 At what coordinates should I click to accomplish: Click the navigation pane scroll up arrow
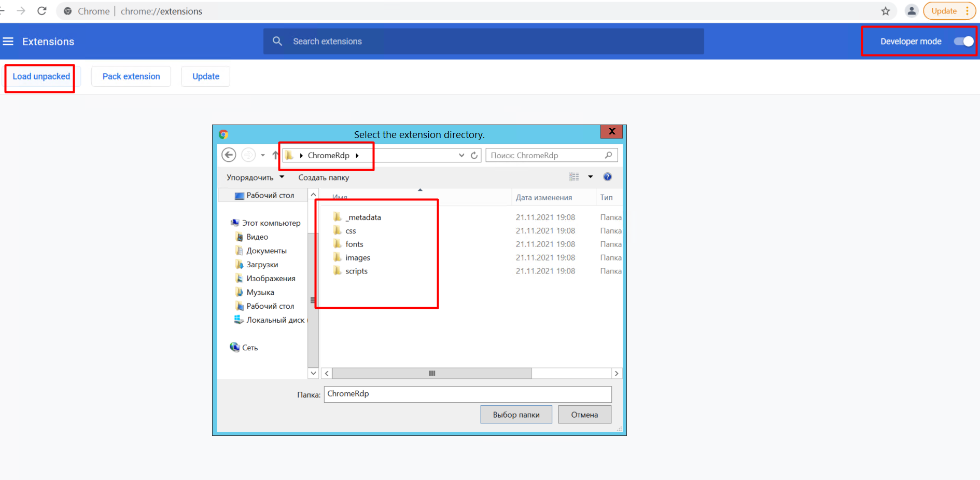coord(313,195)
